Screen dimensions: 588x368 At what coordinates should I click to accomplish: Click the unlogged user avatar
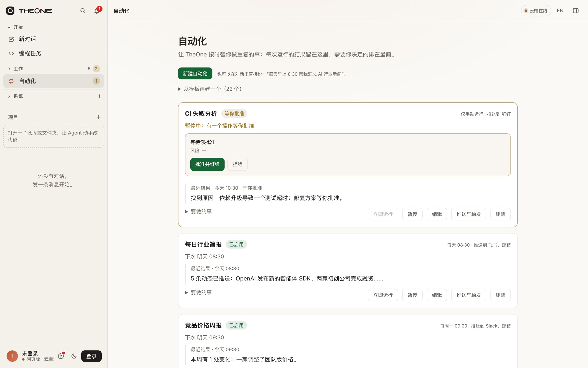12,356
